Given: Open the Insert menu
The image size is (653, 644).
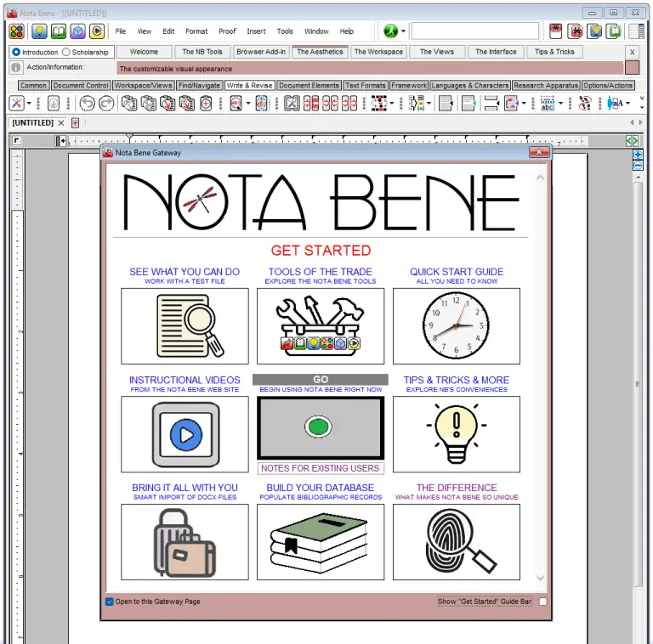Looking at the screenshot, I should tap(256, 31).
